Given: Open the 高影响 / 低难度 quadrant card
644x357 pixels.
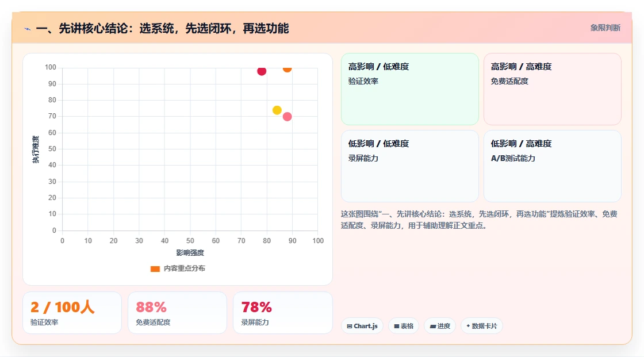Looking at the screenshot, I should (x=410, y=89).
